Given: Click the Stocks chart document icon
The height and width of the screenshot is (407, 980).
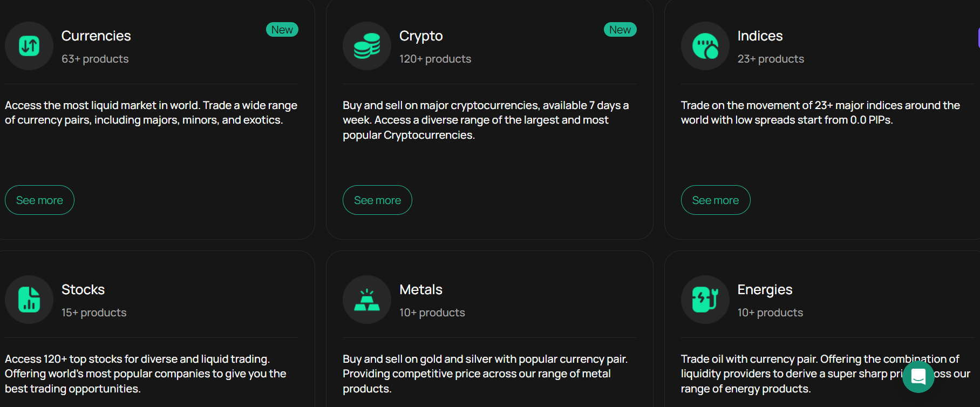Looking at the screenshot, I should pos(29,300).
